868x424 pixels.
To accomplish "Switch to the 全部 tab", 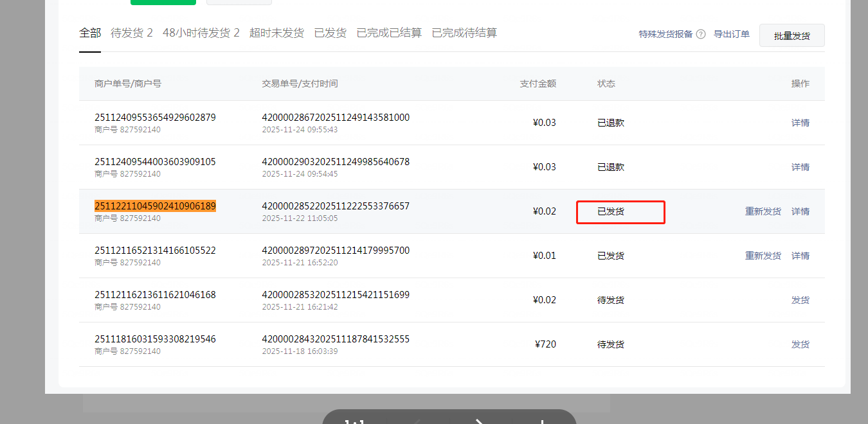I will [x=90, y=33].
